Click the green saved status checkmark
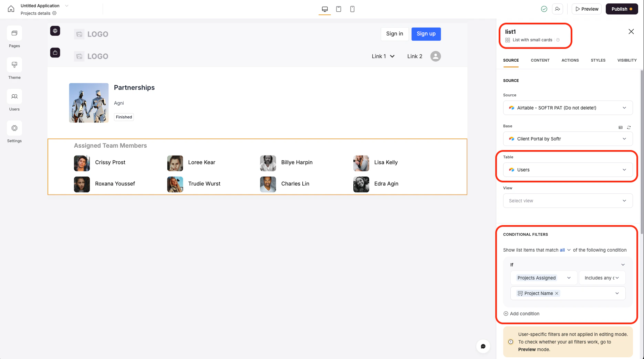Viewport: 644px width, 359px height. pyautogui.click(x=544, y=9)
